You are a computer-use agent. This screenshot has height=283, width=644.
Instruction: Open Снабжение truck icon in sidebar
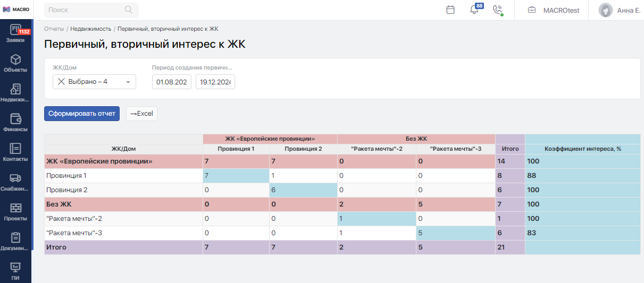click(x=15, y=182)
